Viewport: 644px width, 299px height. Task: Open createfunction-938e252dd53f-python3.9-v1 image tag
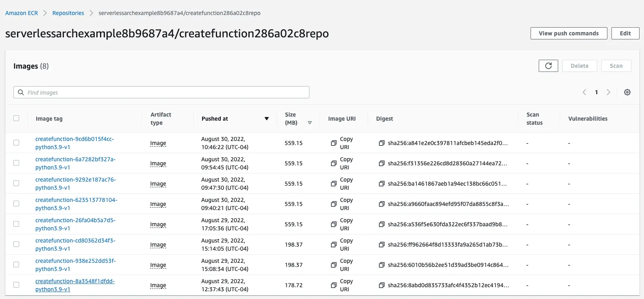pos(75,265)
